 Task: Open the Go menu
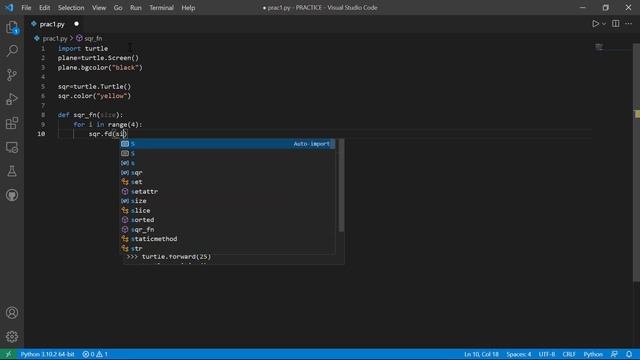coord(118,8)
